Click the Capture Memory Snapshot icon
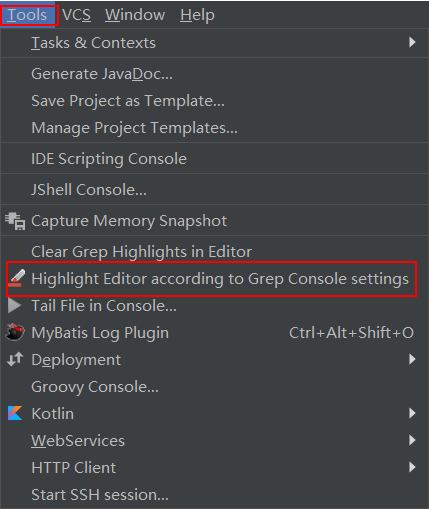Viewport: 429px width, 509px height. click(x=15, y=221)
